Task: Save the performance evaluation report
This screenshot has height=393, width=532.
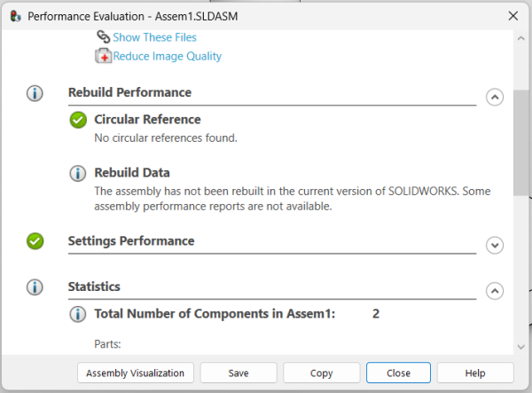Action: [239, 373]
